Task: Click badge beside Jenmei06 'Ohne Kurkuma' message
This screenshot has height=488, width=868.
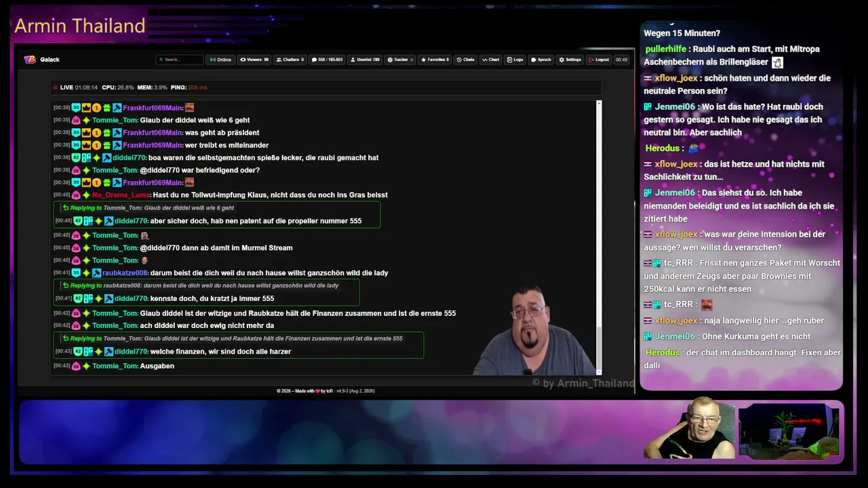Action: pos(648,337)
